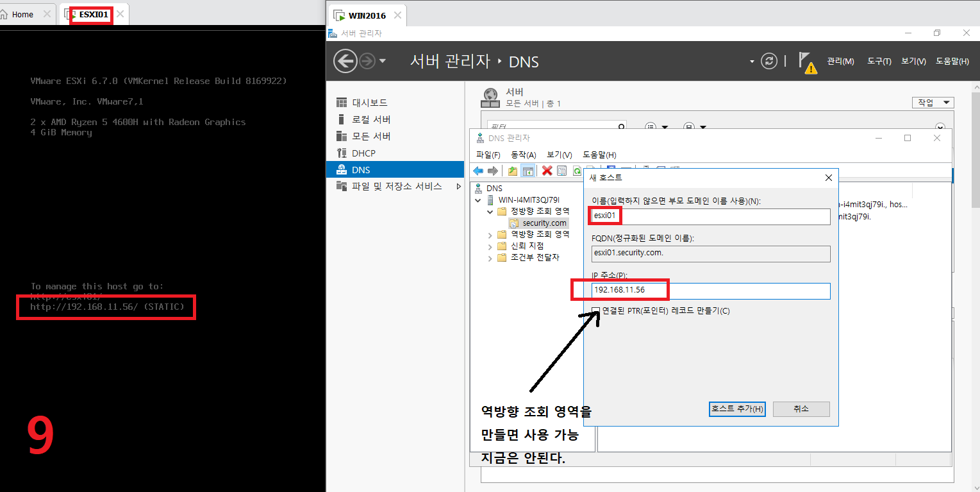Close the ESXI01 tab
Viewport: 980px width, 492px height.
tap(120, 14)
